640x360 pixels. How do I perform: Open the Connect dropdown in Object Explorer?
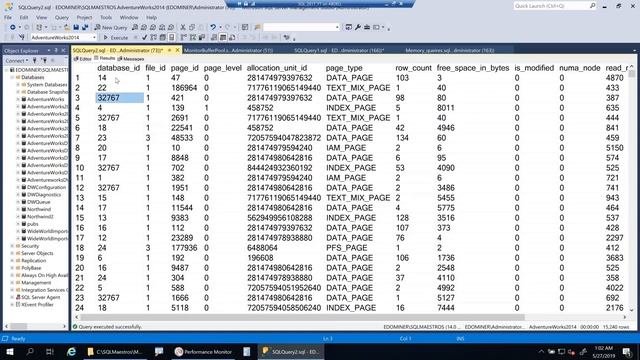(17, 60)
